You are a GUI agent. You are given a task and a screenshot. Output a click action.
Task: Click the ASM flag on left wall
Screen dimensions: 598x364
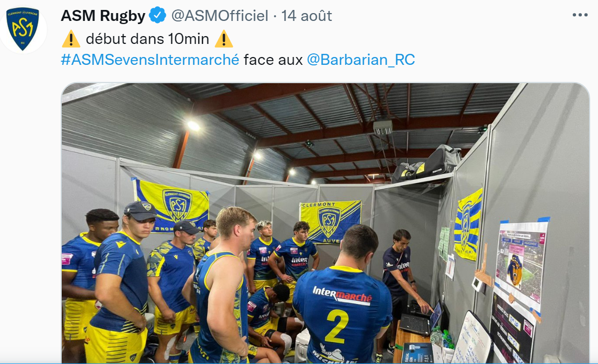171,204
